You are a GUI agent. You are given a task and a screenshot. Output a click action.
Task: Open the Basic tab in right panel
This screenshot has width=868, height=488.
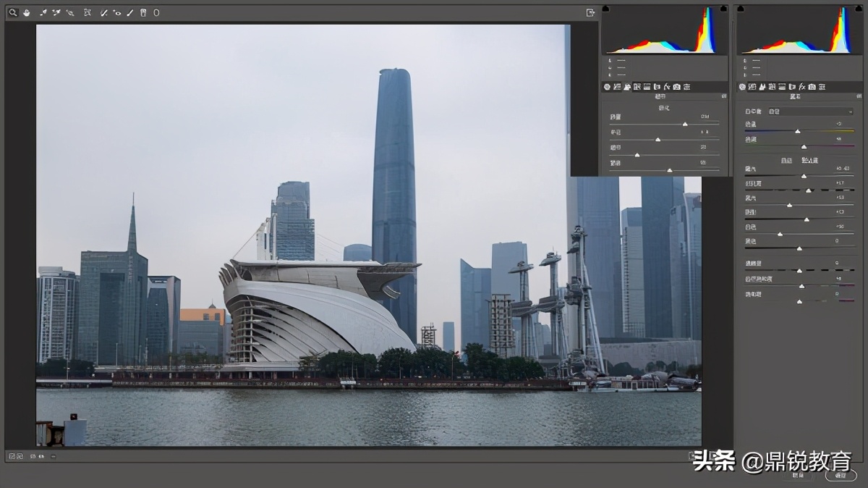tap(742, 87)
